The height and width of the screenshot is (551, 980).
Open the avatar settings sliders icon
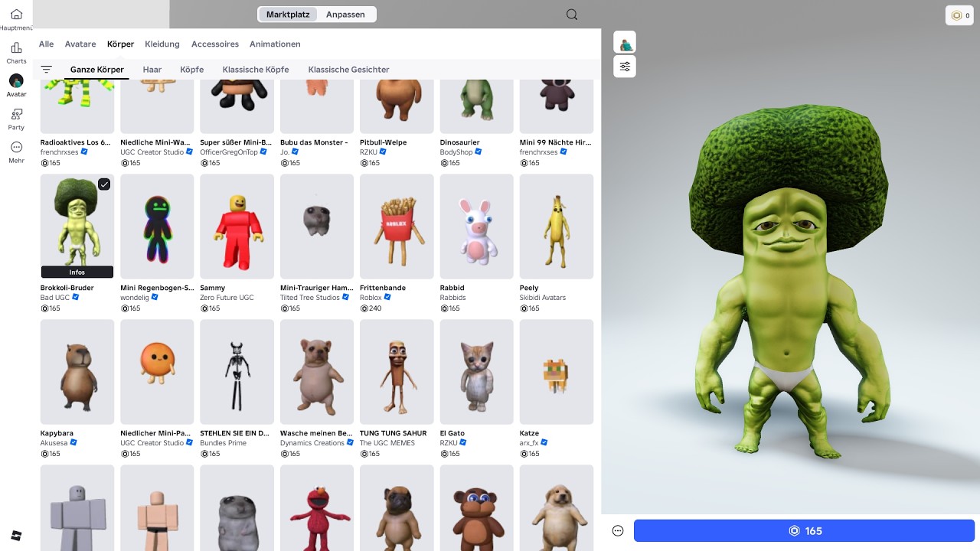[625, 67]
